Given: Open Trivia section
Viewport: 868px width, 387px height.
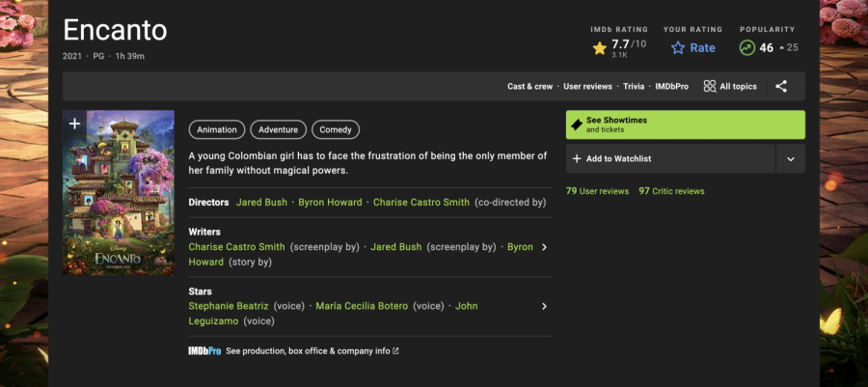Looking at the screenshot, I should click(634, 86).
